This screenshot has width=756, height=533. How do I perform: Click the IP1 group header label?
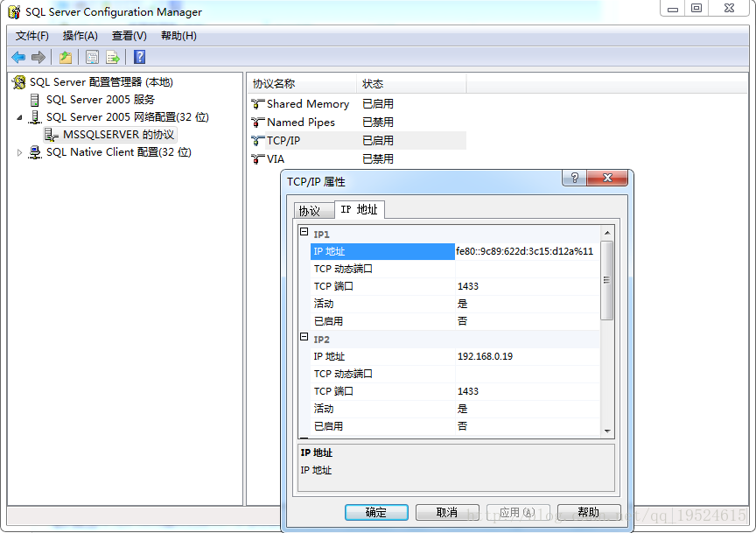point(322,235)
